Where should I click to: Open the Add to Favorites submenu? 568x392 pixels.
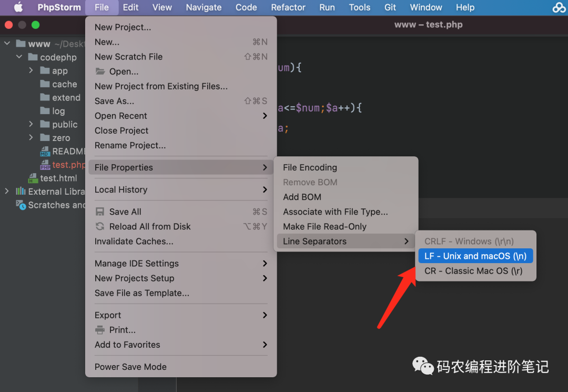click(181, 345)
